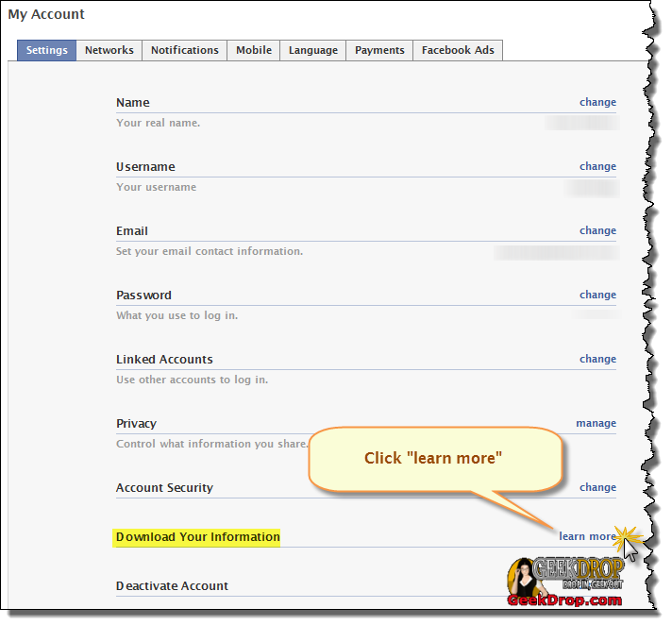Select the Account Security heading
This screenshot has width=672, height=625.
[x=164, y=488]
